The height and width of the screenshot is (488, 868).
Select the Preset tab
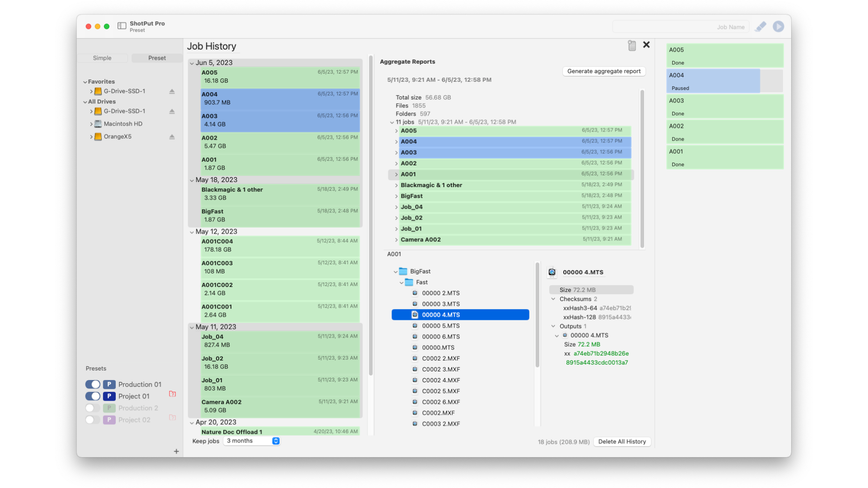[157, 58]
